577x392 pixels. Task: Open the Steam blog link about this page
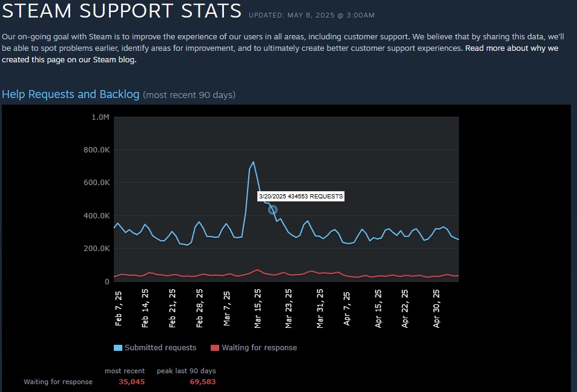[280, 54]
